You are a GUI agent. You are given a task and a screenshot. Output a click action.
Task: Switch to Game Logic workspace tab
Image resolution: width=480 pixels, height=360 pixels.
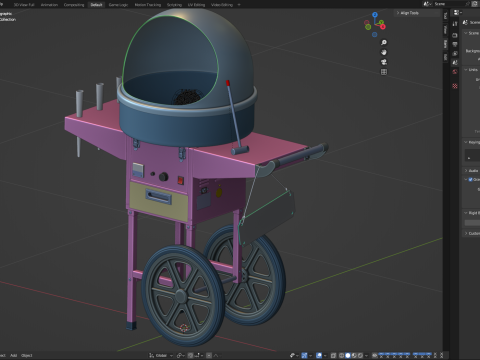point(118,5)
